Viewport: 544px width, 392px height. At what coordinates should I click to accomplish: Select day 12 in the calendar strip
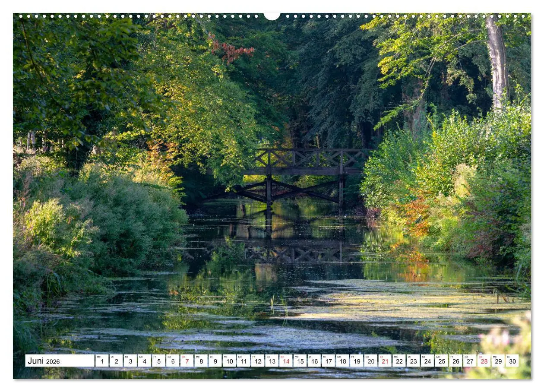[x=257, y=361]
